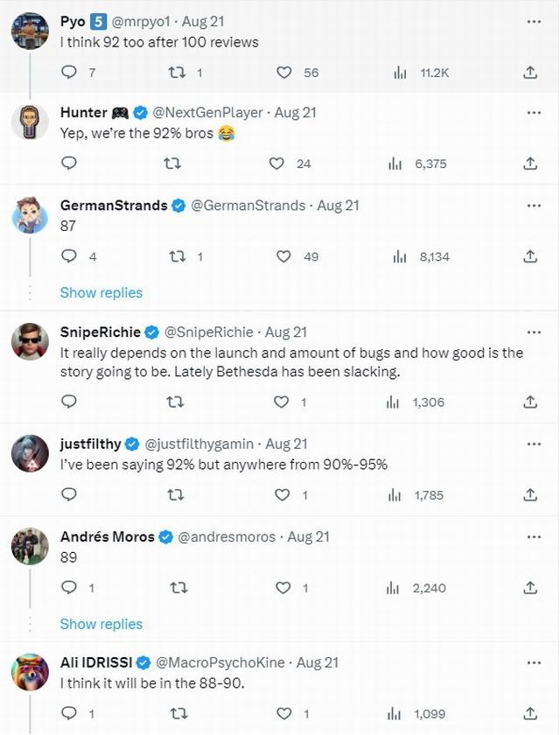560x735 pixels.
Task: Like Hunter's 92% bros tweet
Action: [x=276, y=164]
